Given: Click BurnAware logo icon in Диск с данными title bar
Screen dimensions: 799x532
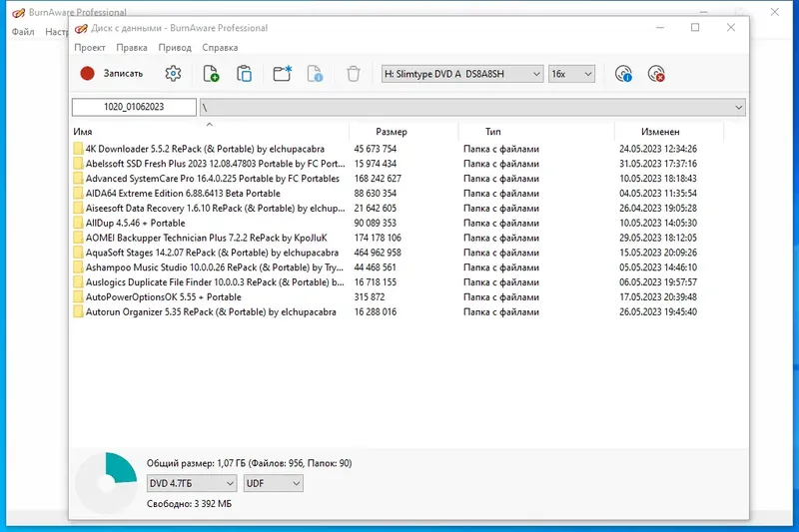Looking at the screenshot, I should point(81,29).
